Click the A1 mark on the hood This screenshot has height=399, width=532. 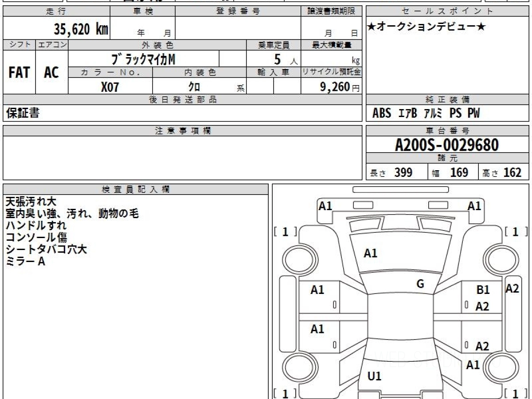click(x=370, y=253)
